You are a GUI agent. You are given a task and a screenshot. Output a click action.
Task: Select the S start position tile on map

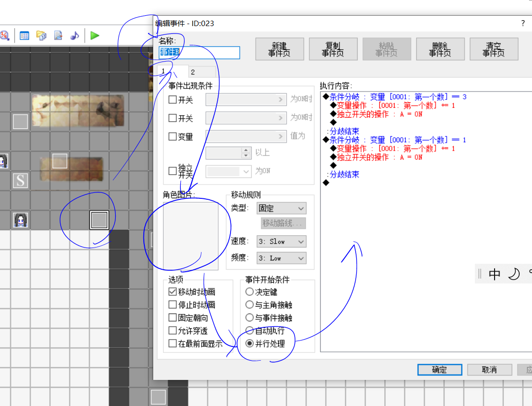click(x=20, y=181)
